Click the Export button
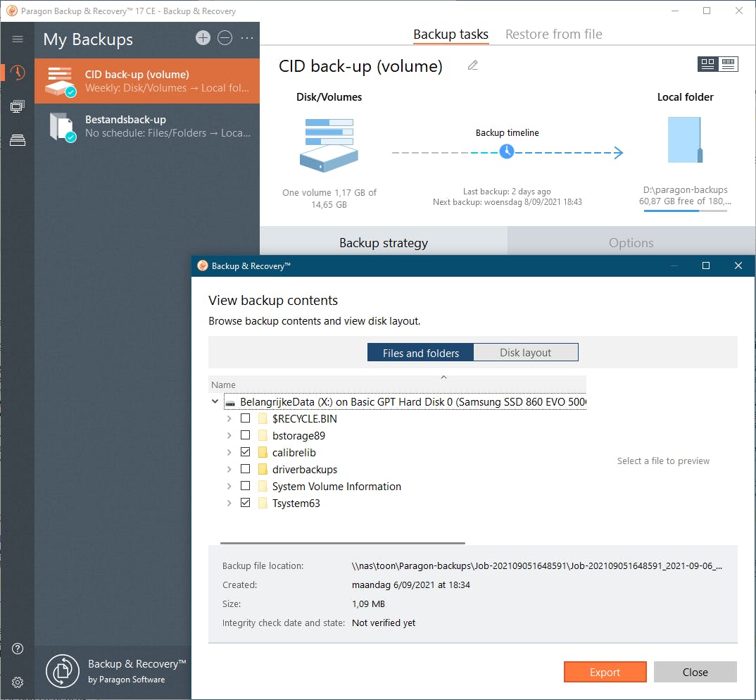Screen dimensions: 756x700 click(x=605, y=672)
